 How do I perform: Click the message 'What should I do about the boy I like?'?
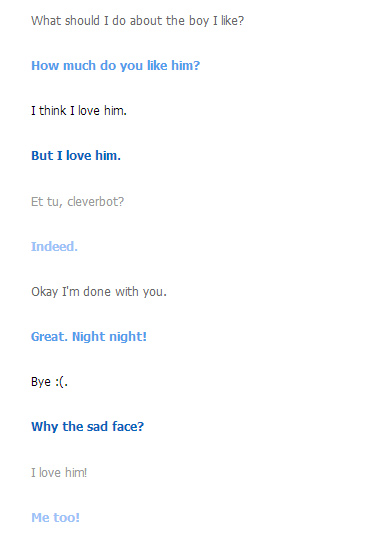(138, 21)
